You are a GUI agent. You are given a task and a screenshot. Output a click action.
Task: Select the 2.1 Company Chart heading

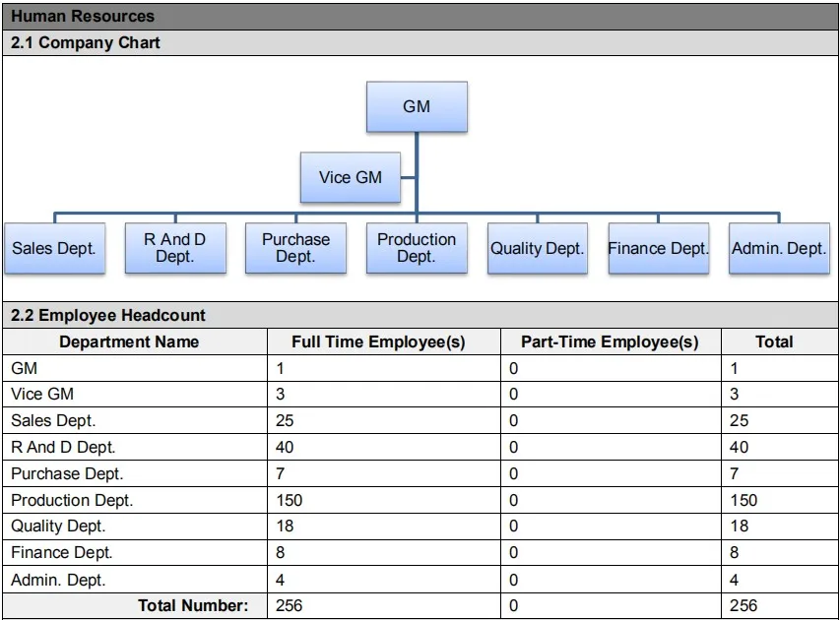point(86,43)
